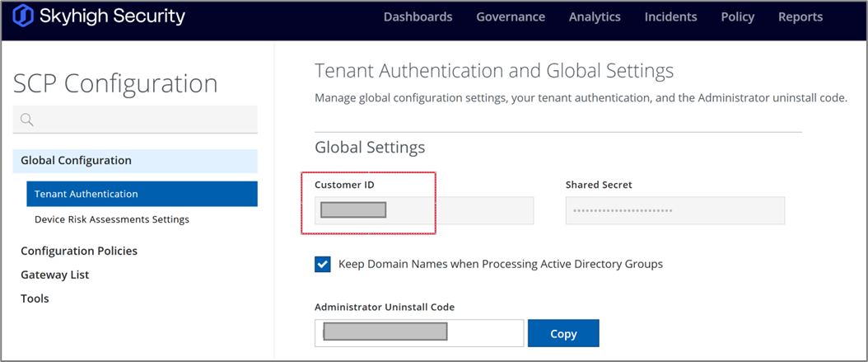Click the Administrator Uninstall Code field
Screen dimensions: 868x362
pyautogui.click(x=418, y=332)
